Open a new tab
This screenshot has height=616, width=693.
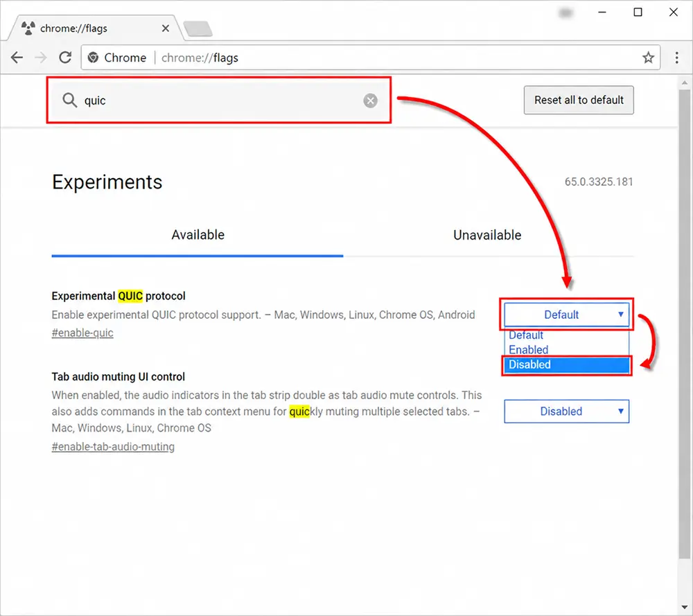198,28
